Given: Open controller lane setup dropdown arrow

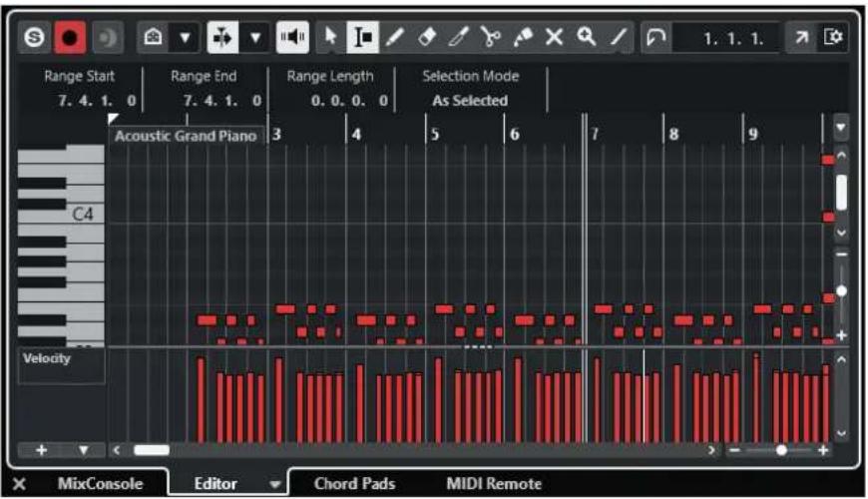Looking at the screenshot, I should [83, 450].
